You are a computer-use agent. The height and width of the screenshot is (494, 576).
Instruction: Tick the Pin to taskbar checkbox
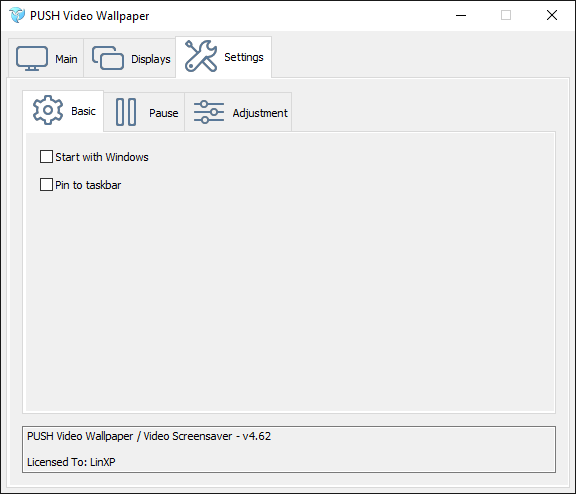(46, 185)
